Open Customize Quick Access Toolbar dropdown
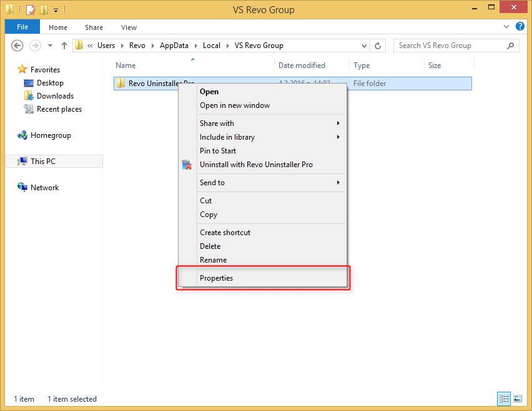The height and width of the screenshot is (411, 532). pyautogui.click(x=56, y=11)
